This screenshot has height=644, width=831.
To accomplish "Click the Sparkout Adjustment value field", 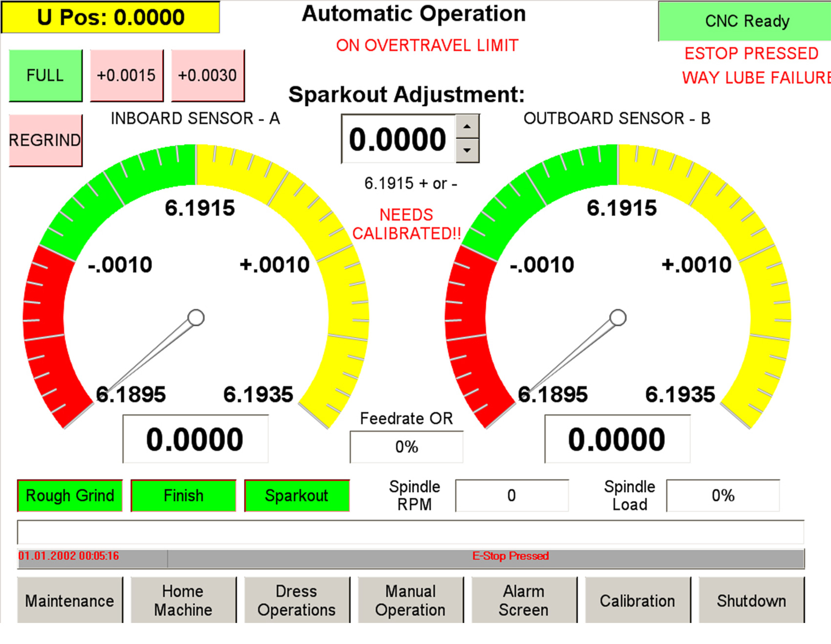I will coord(398,139).
